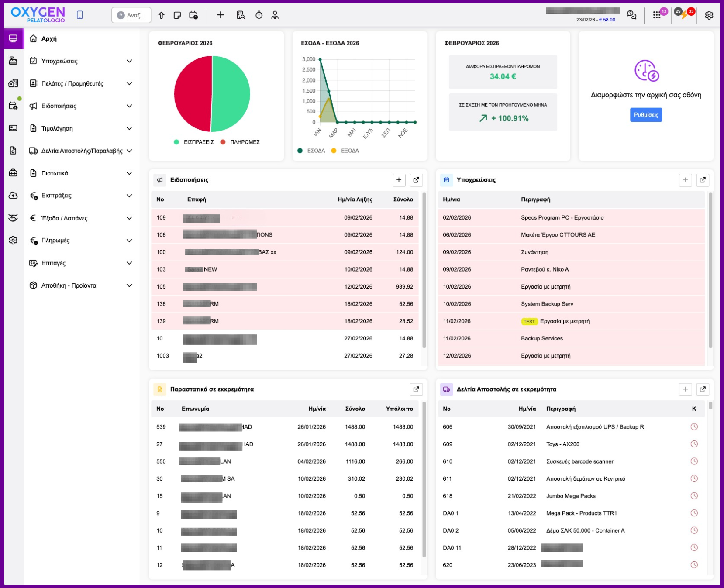Open the chat messages icon in header
This screenshot has height=588, width=724.
[631, 15]
